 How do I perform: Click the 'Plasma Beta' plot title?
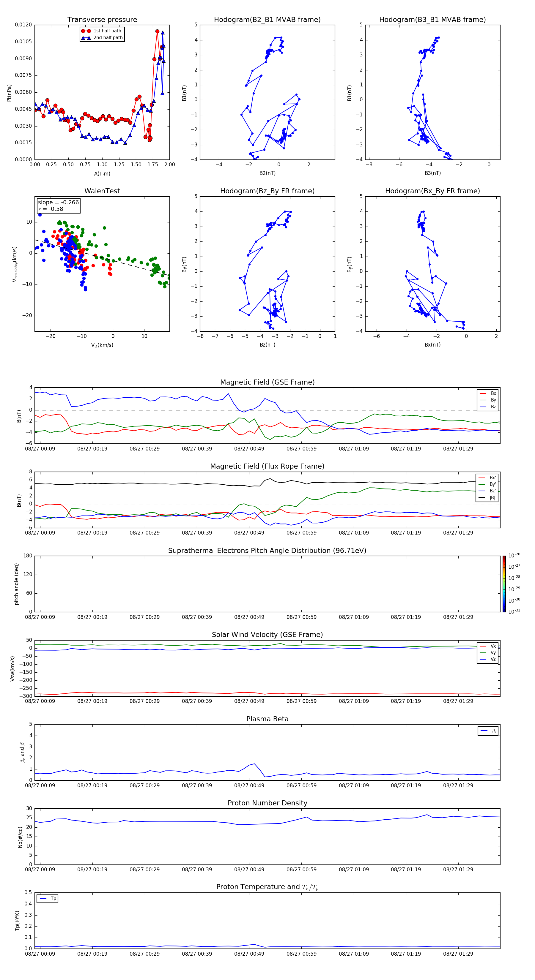[x=267, y=719]
